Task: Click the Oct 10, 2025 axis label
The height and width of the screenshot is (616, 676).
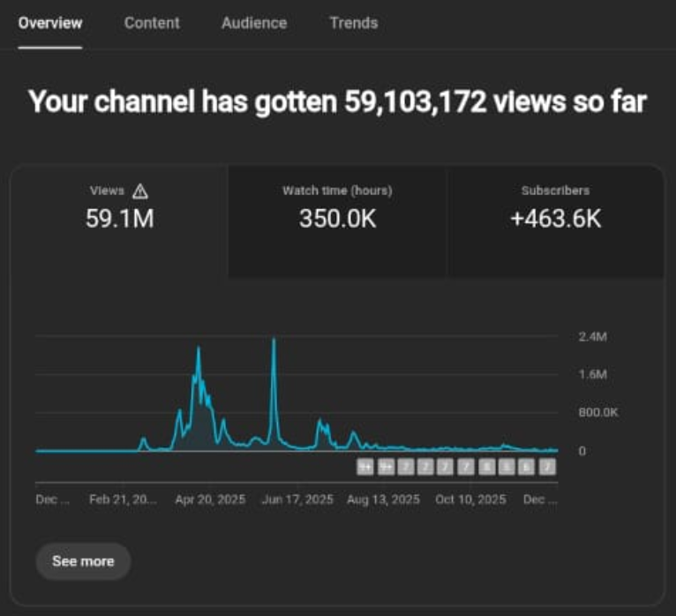Action: tap(470, 500)
